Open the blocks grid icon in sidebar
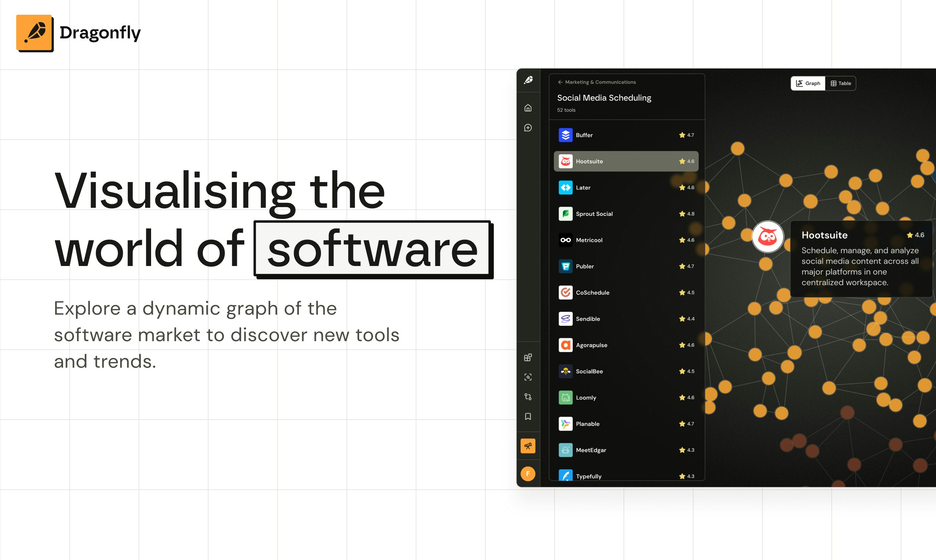The width and height of the screenshot is (936, 560). (x=528, y=357)
